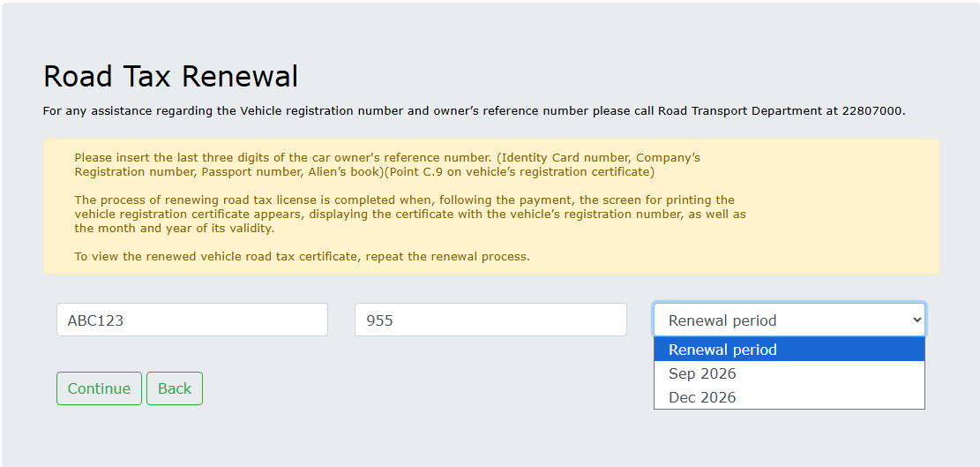Screen dimensions: 980x467
Task: Open the Renewal period select box
Action: point(789,320)
